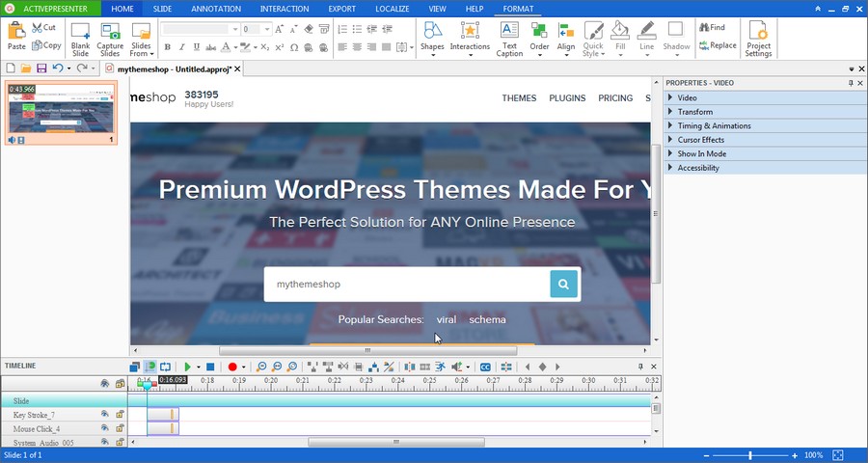Open the VIEW ribbon tab
This screenshot has height=463, width=868.
[x=437, y=9]
